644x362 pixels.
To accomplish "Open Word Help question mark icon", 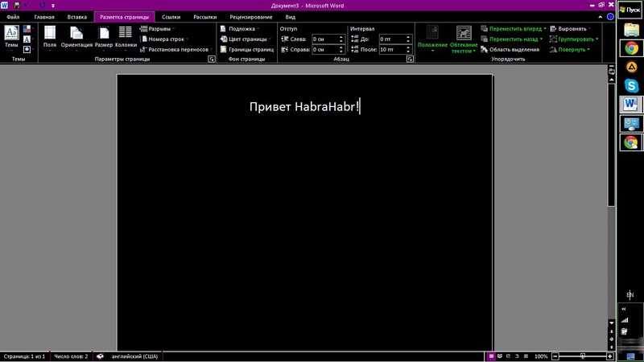I will (610, 17).
